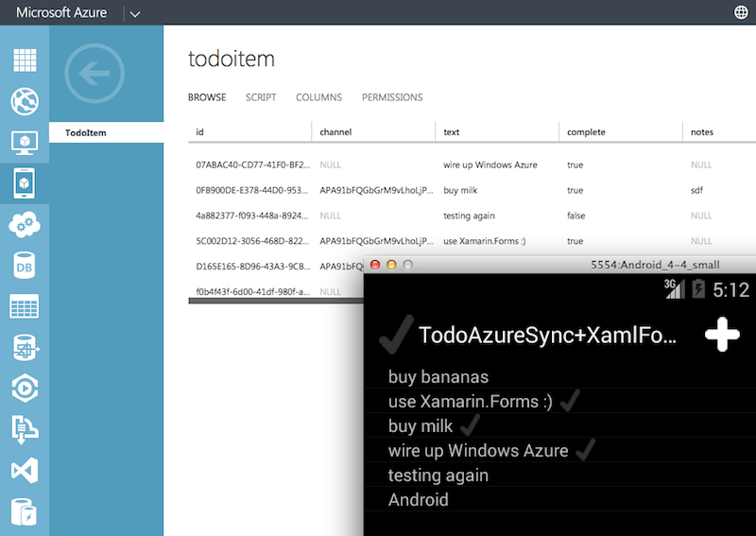Click the channel column header
Screen dimensions: 756x536
click(x=373, y=132)
